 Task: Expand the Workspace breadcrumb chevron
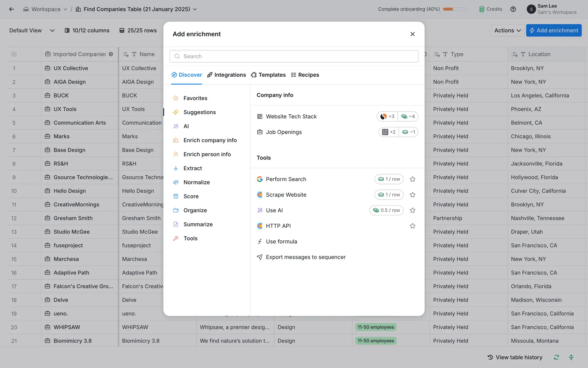[x=65, y=9]
